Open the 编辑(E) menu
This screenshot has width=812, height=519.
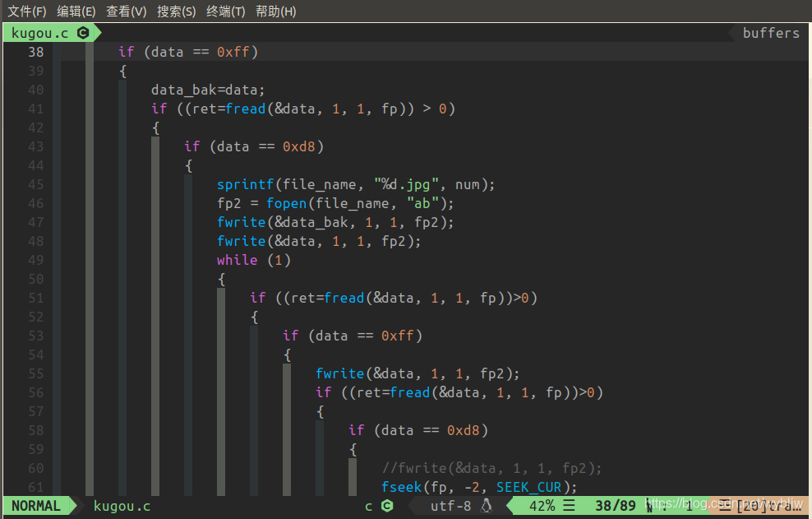pyautogui.click(x=76, y=12)
